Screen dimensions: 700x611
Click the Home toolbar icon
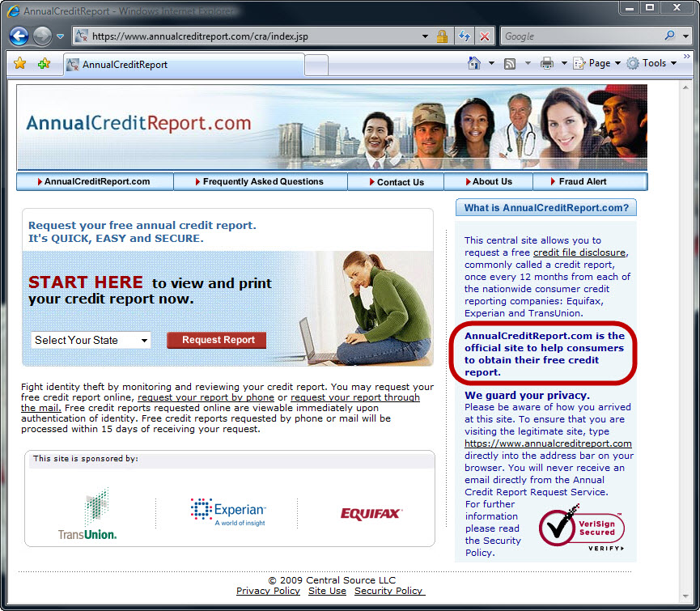tap(474, 63)
